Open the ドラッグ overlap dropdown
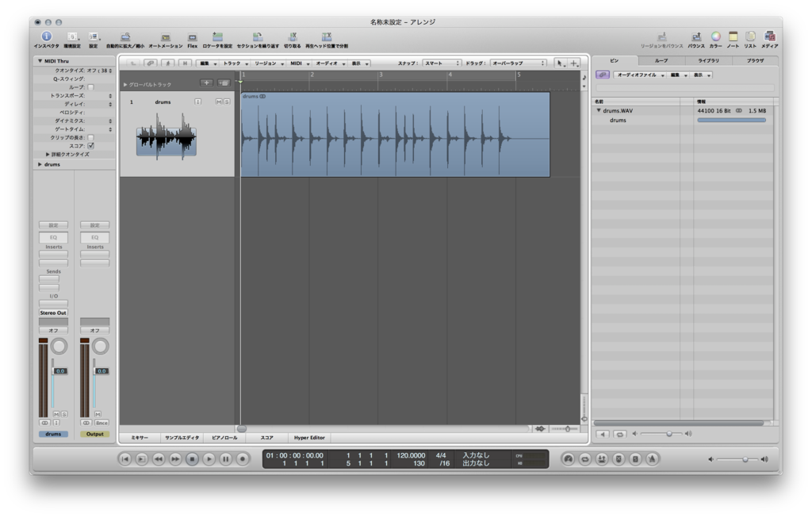The width and height of the screenshot is (812, 517). (518, 63)
